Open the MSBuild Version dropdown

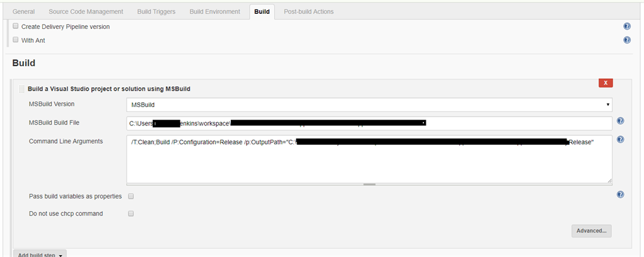tap(369, 105)
